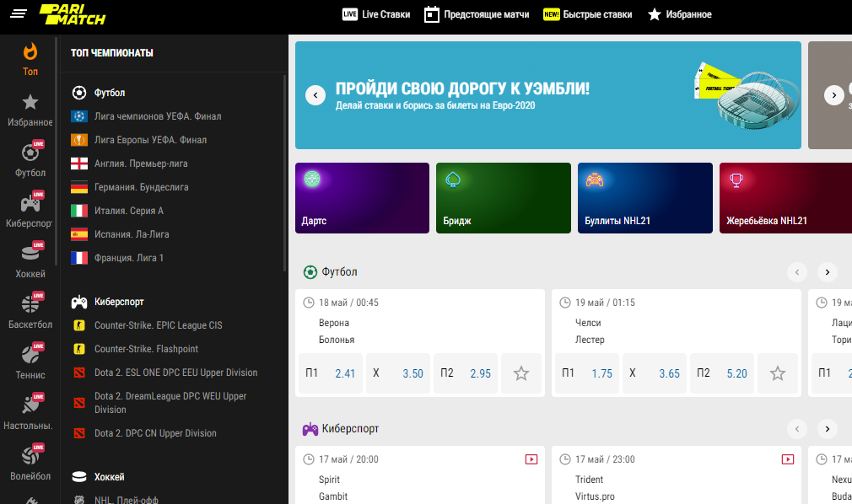Favorite the Челси–Лестер match
The image size is (852, 504).
click(x=778, y=373)
